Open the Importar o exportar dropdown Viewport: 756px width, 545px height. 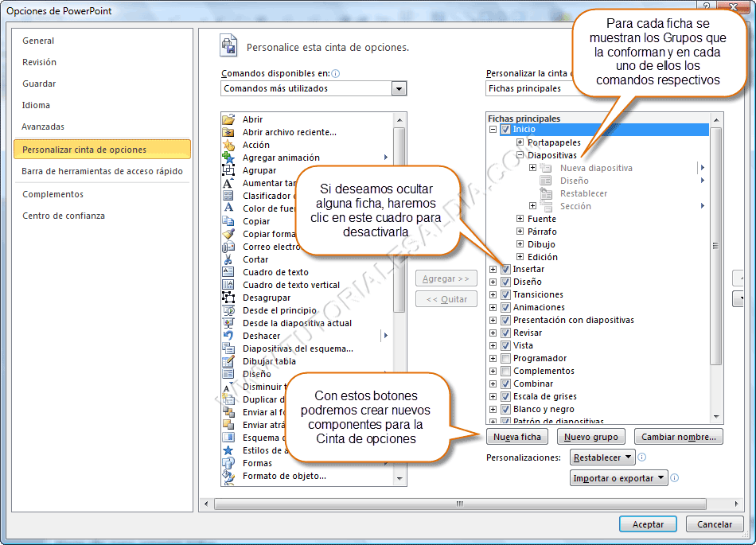(618, 478)
